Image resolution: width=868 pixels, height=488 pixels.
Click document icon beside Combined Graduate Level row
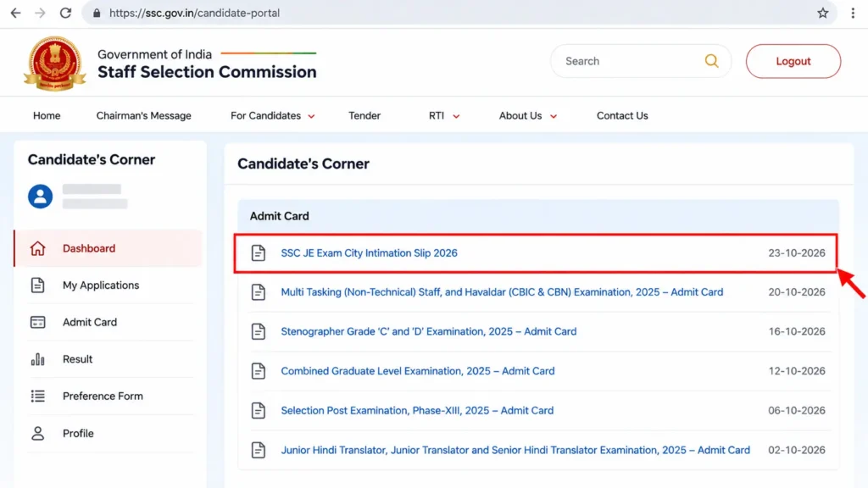pyautogui.click(x=258, y=371)
